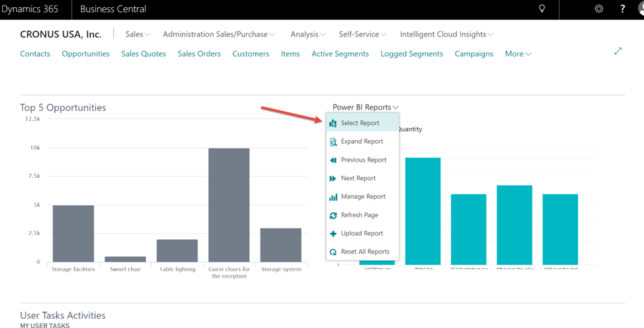Open Active Segments

[340, 54]
